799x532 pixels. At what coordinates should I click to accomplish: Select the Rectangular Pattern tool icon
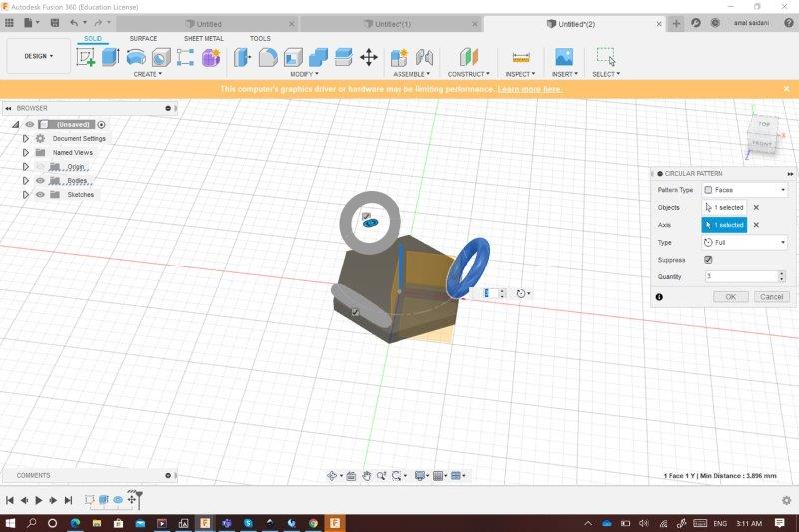[185, 57]
